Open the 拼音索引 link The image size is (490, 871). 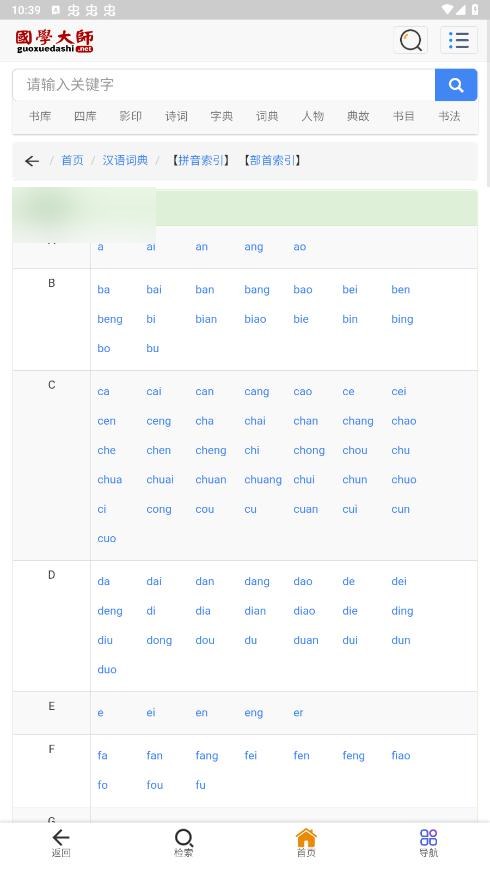tap(201, 161)
